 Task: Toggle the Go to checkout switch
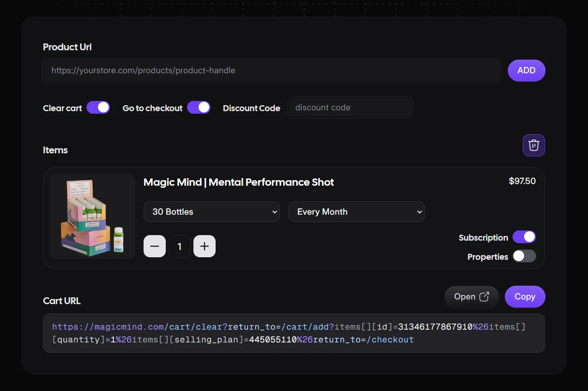click(199, 107)
